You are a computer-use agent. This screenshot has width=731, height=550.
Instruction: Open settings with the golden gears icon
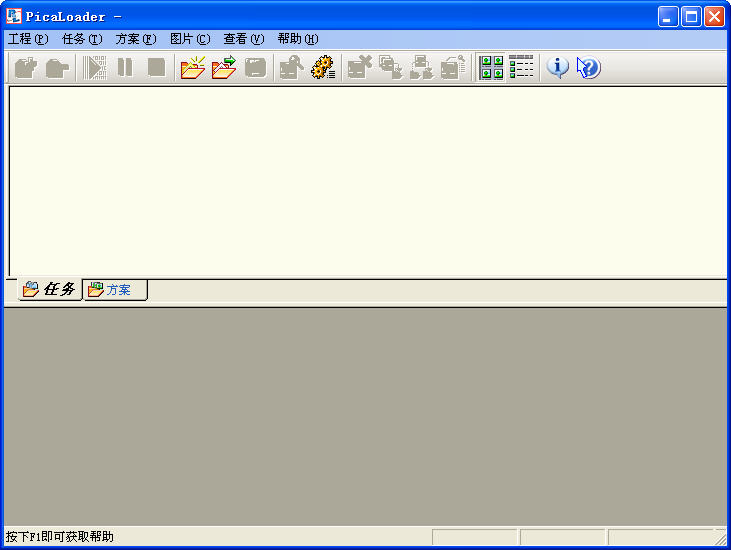coord(323,68)
